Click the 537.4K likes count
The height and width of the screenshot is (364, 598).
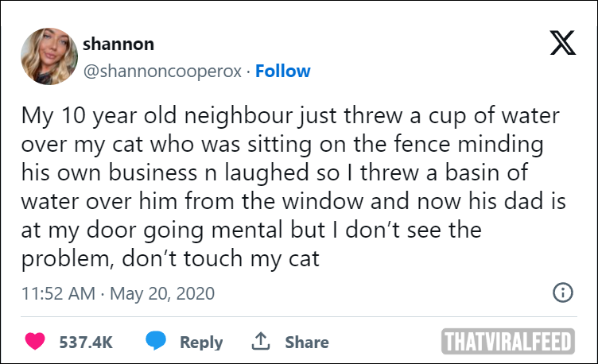pyautogui.click(x=86, y=342)
